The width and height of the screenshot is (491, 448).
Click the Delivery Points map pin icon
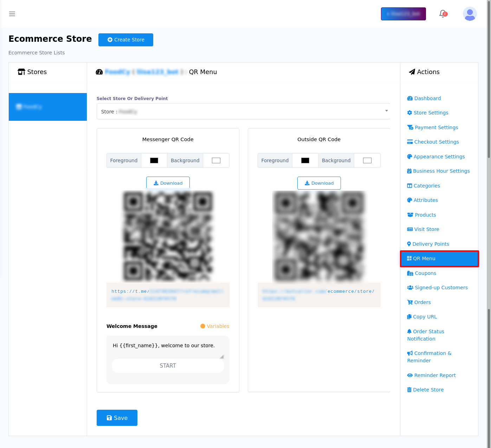tap(409, 244)
